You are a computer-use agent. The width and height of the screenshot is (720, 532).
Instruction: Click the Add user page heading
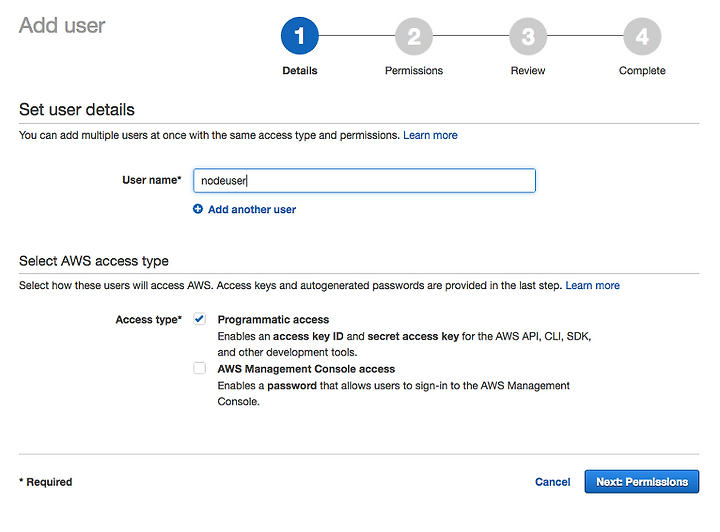(62, 25)
